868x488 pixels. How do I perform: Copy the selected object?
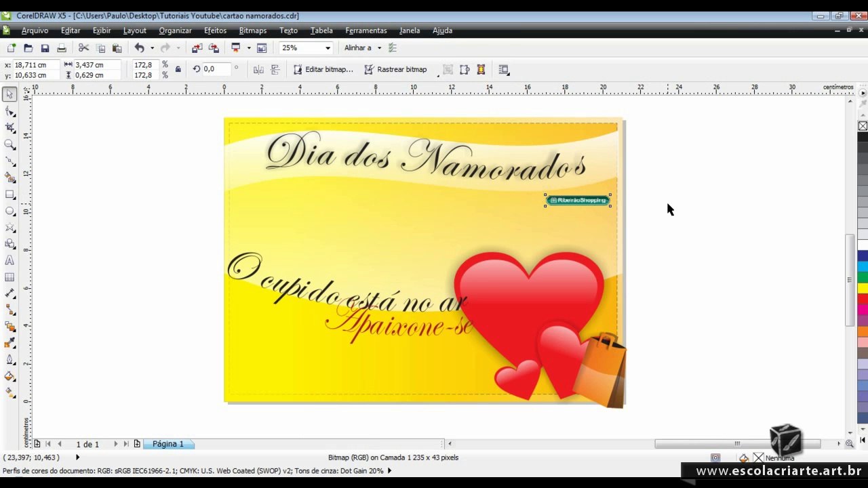(x=101, y=48)
